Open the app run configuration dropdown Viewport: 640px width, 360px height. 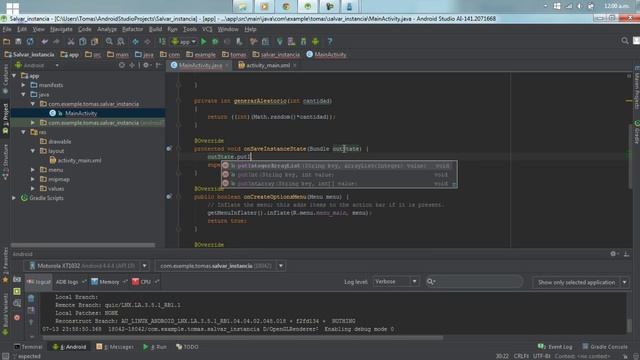184,41
